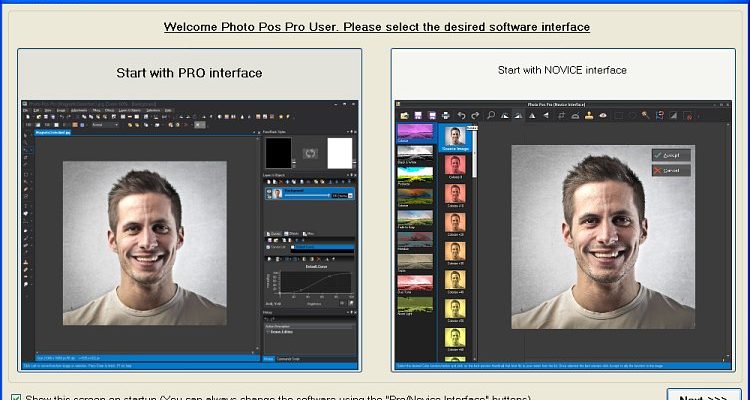
Task: Click the Next >>> button
Action: [x=704, y=396]
